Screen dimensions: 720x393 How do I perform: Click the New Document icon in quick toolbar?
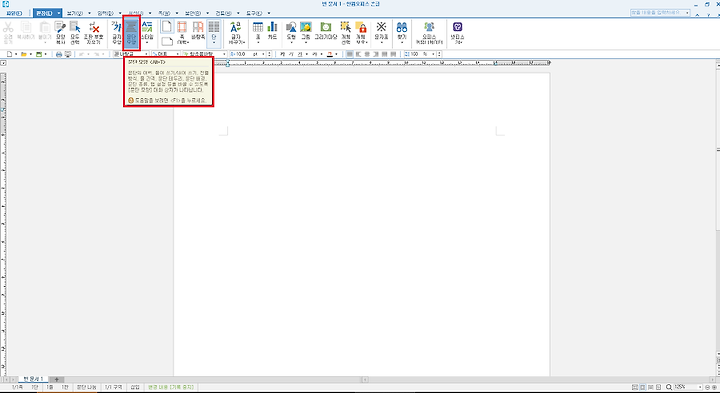coord(10,54)
